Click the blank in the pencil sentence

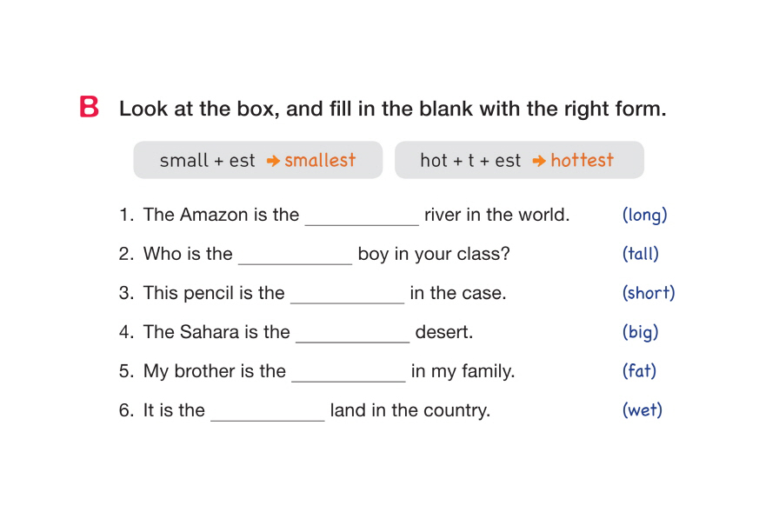(347, 295)
